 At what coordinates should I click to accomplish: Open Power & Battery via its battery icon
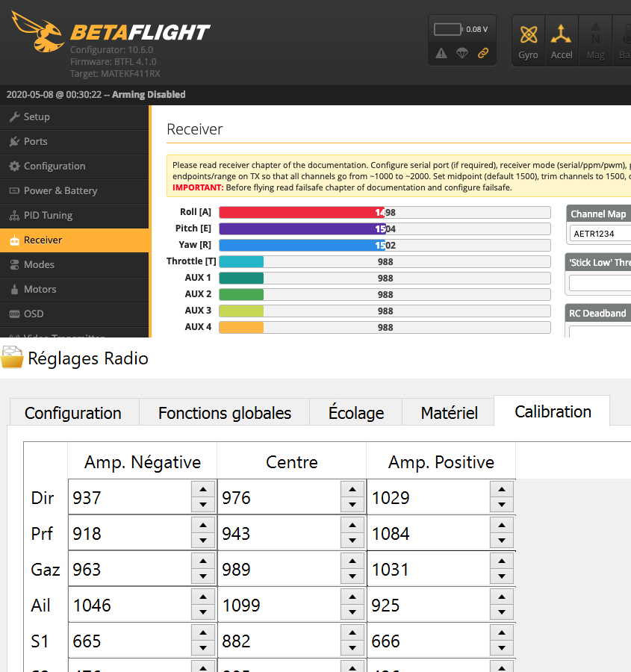tap(15, 190)
